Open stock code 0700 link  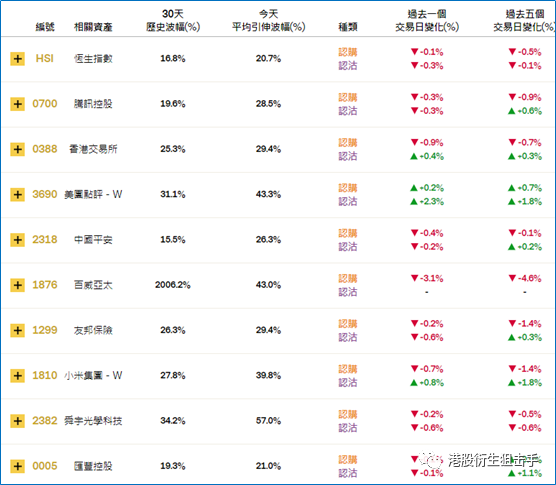(x=45, y=104)
